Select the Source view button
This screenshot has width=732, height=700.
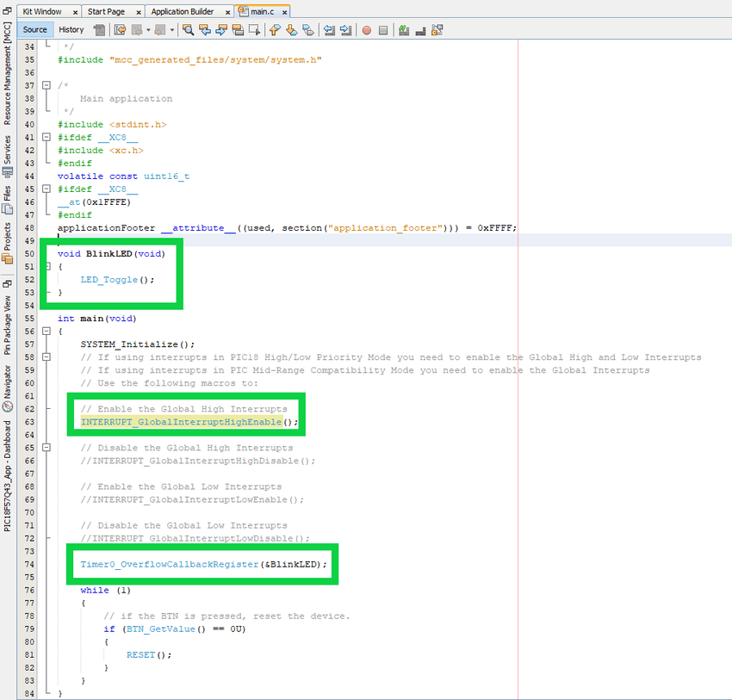(35, 30)
